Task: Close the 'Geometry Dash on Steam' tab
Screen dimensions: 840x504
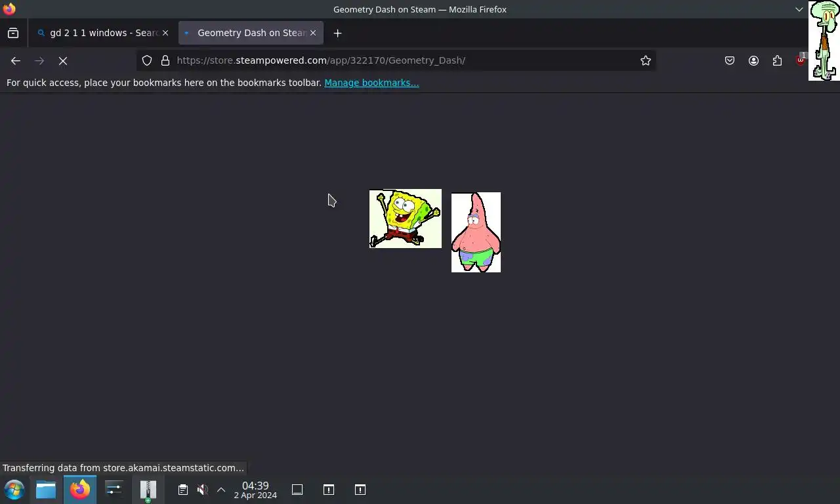Action: point(313,33)
